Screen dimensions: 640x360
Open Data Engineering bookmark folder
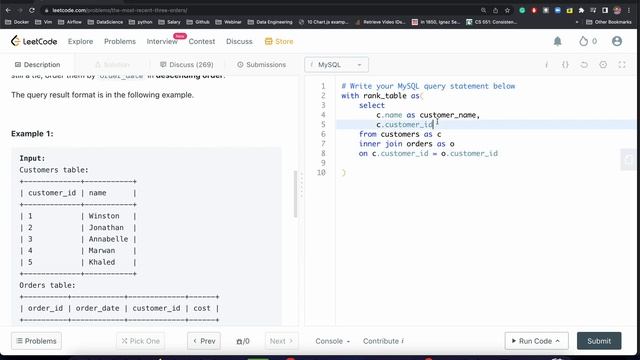[x=270, y=22]
